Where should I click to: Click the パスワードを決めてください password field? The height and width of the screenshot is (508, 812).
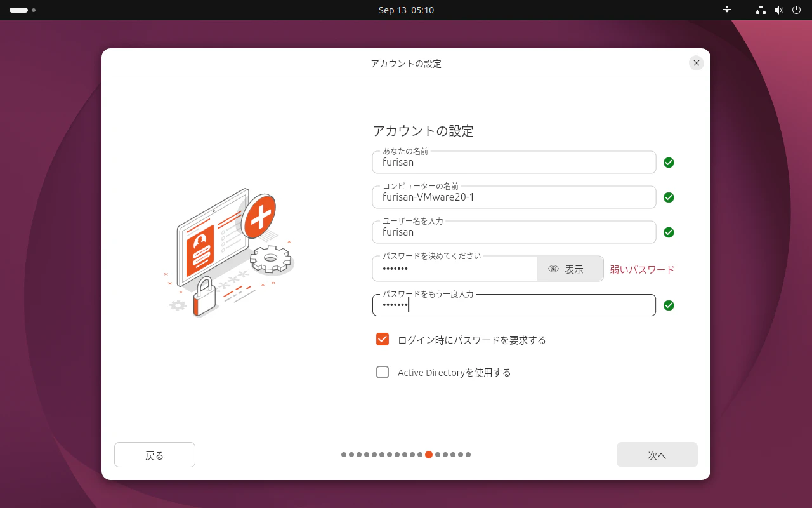click(x=455, y=269)
